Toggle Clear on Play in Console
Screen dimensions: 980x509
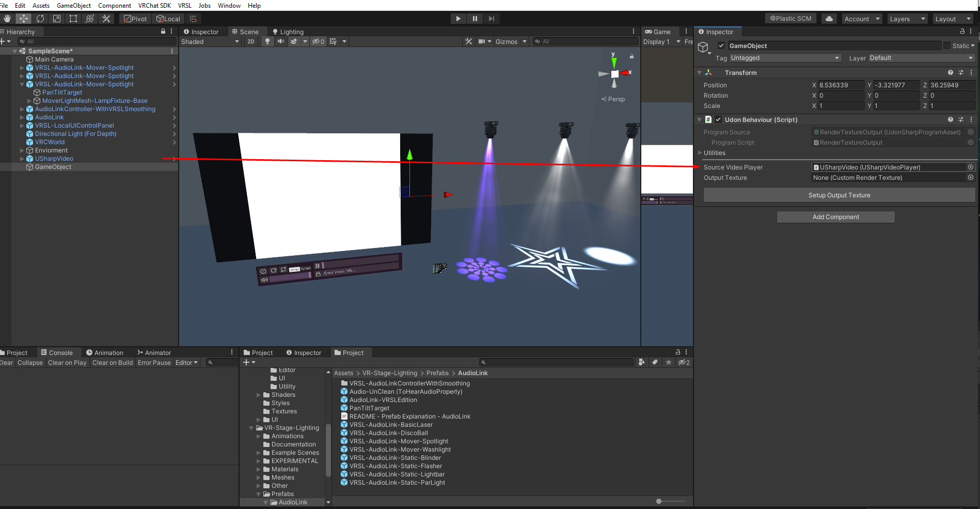coord(67,363)
